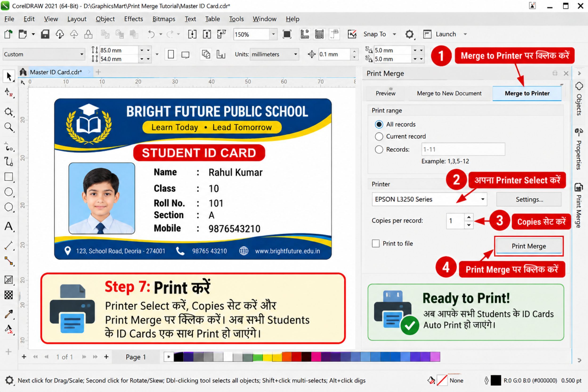Open the File menu
Screen dimensions: 588x392
click(x=9, y=19)
